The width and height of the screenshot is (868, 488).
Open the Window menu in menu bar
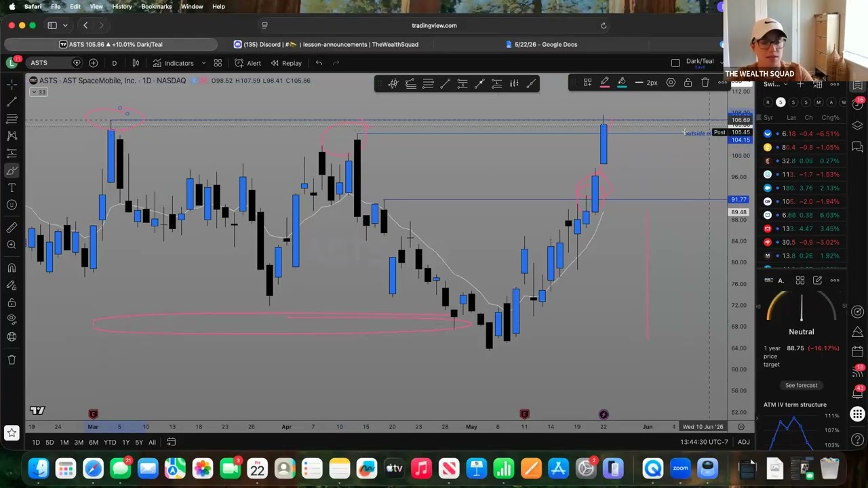coord(192,7)
